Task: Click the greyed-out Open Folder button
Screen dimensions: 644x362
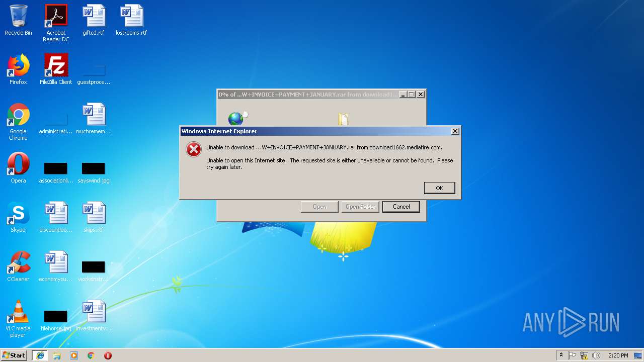Action: (x=360, y=207)
